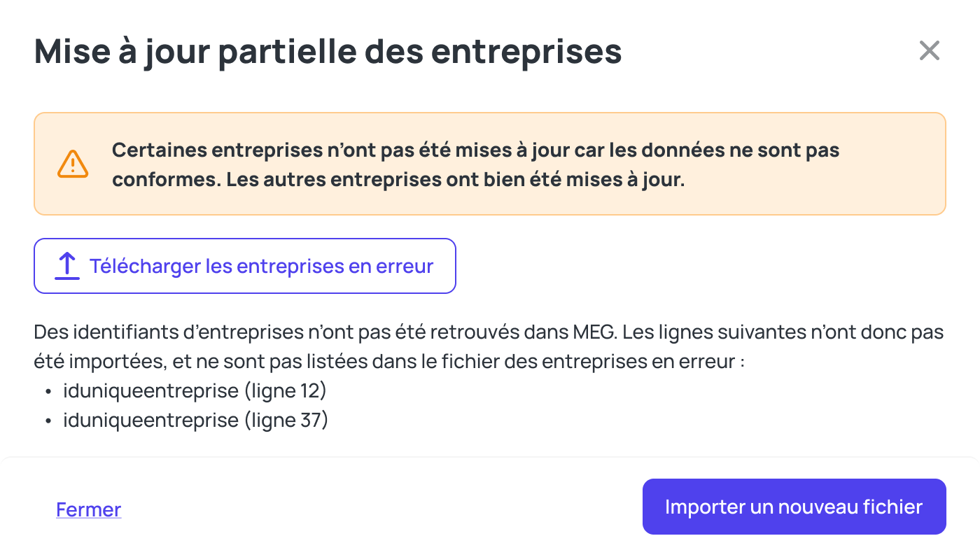Click the bullet before the ligne 37 entry
Screen dimensions: 980x557
click(x=48, y=421)
